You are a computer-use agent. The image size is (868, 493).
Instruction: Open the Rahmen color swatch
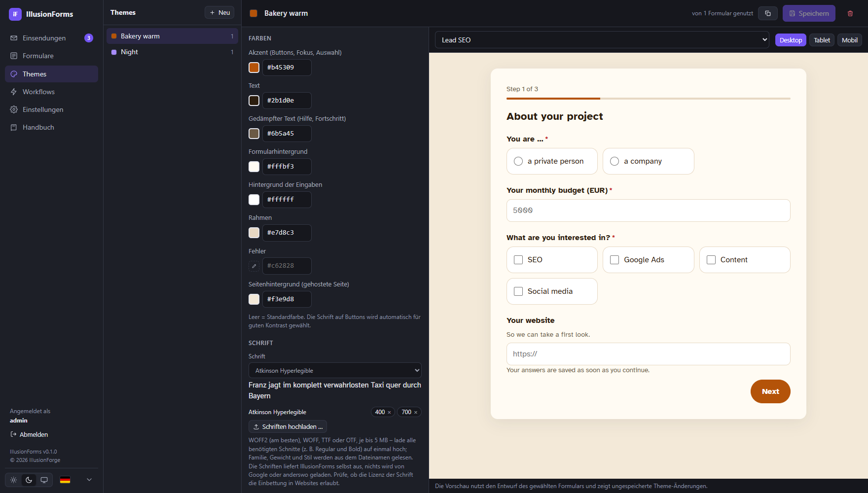254,233
